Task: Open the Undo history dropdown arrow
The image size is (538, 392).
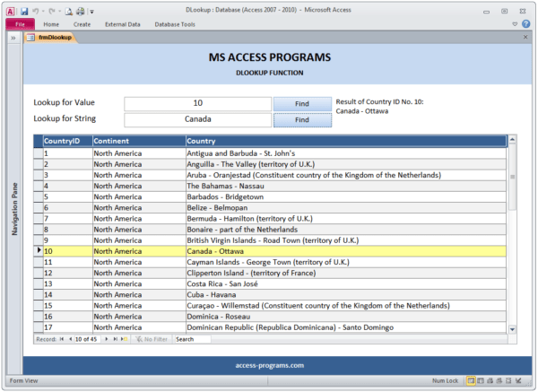Action: pyautogui.click(x=43, y=12)
